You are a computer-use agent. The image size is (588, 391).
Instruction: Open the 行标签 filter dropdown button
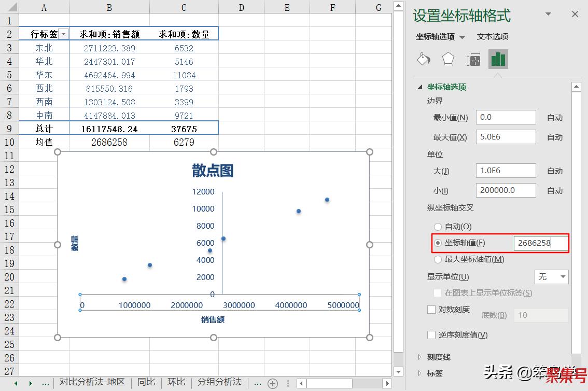click(x=63, y=34)
